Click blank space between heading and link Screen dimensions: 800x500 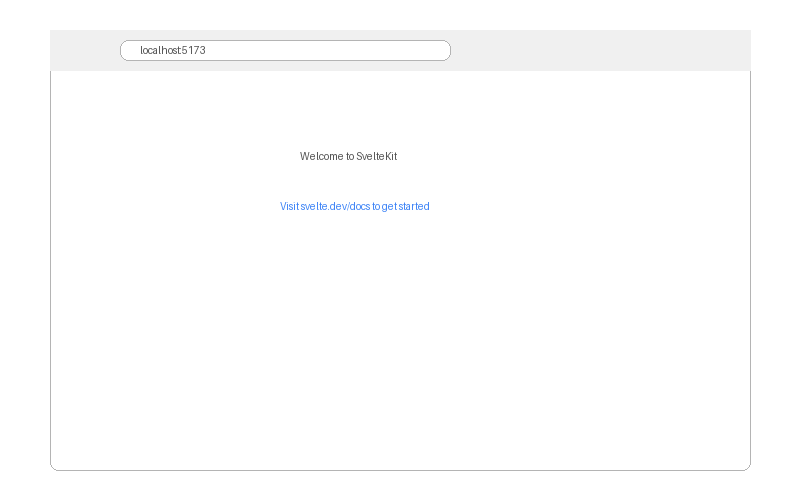pos(348,181)
